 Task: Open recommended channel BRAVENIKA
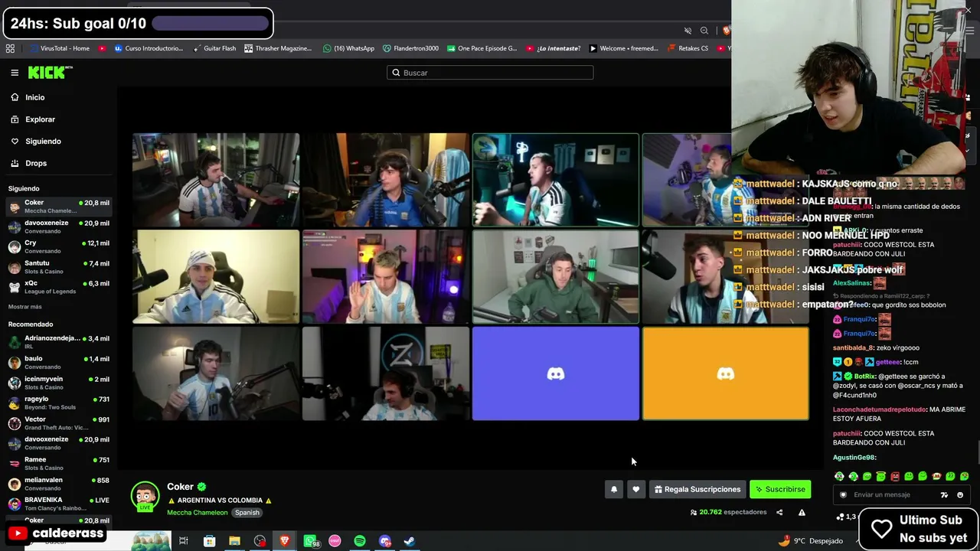[58, 504]
